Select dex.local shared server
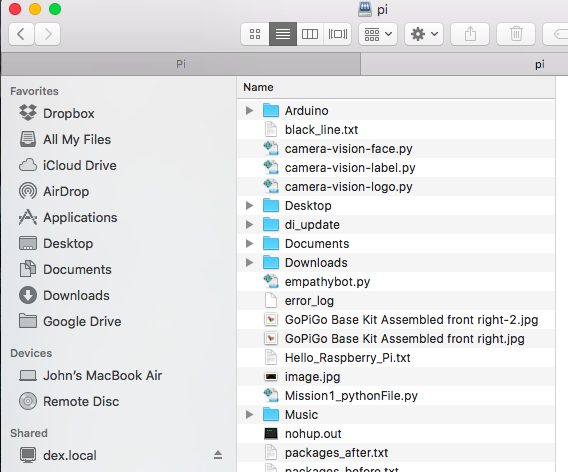Viewport: 568px width, 472px height. point(70,455)
